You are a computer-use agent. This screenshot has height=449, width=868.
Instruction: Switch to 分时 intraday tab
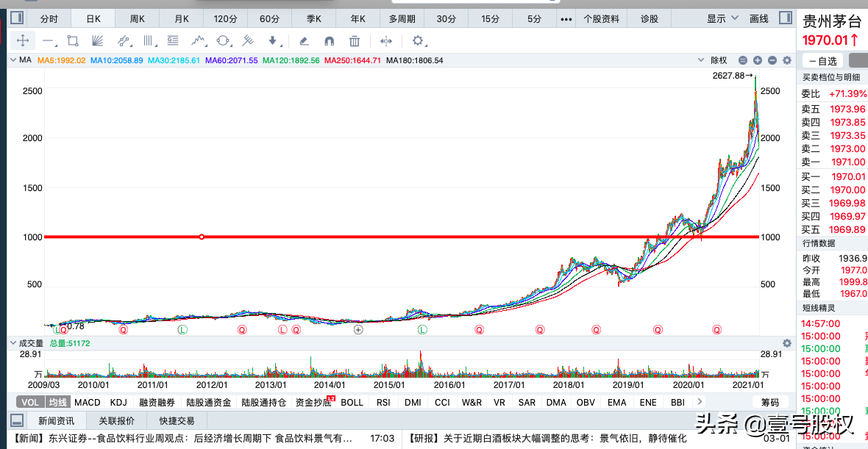click(x=49, y=18)
